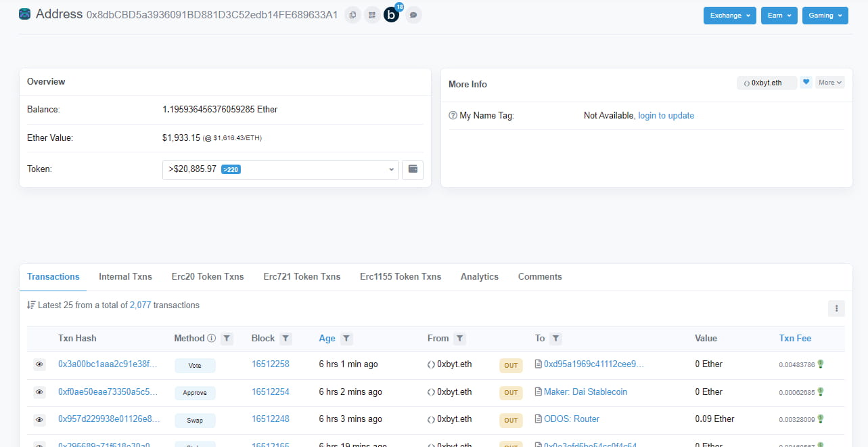Click the login to update link
Viewport: 868px width, 447px height.
(x=666, y=116)
